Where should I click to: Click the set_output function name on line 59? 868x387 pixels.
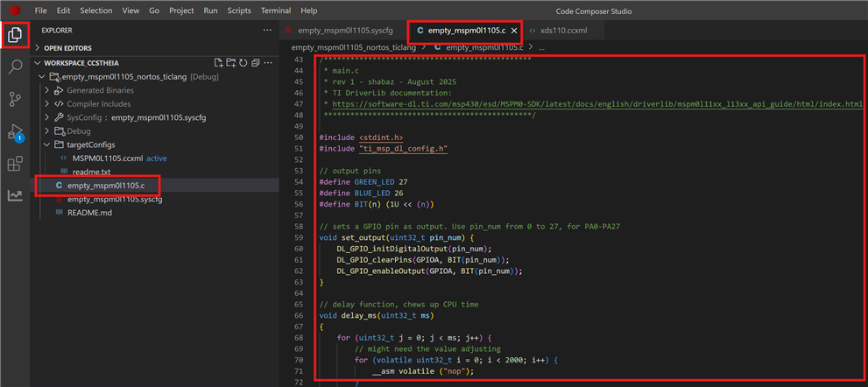[x=363, y=238]
